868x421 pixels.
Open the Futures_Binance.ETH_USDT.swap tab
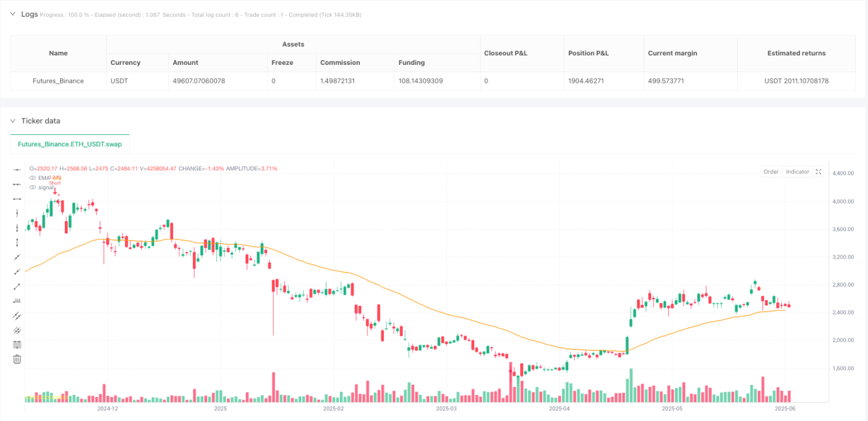pyautogui.click(x=70, y=144)
